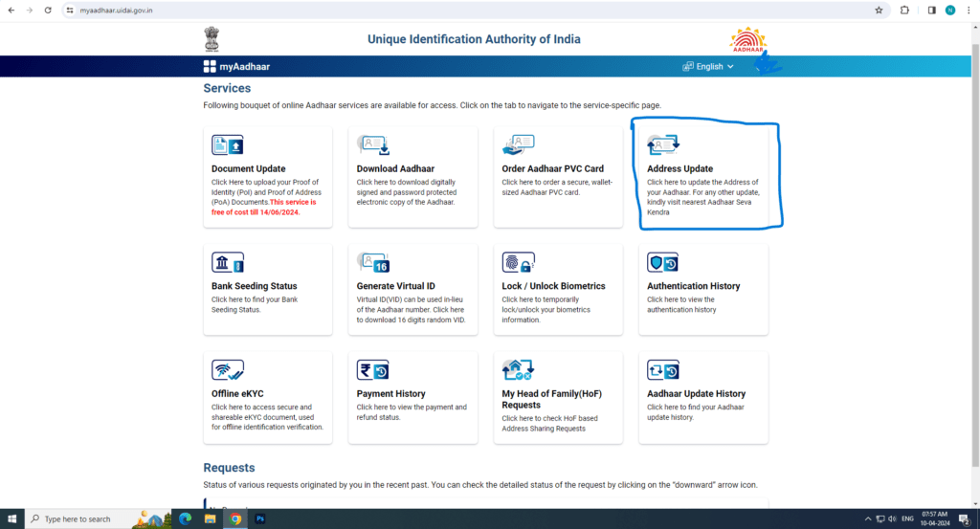
Task: Select the My Head of Family Requests icon
Action: click(518, 370)
